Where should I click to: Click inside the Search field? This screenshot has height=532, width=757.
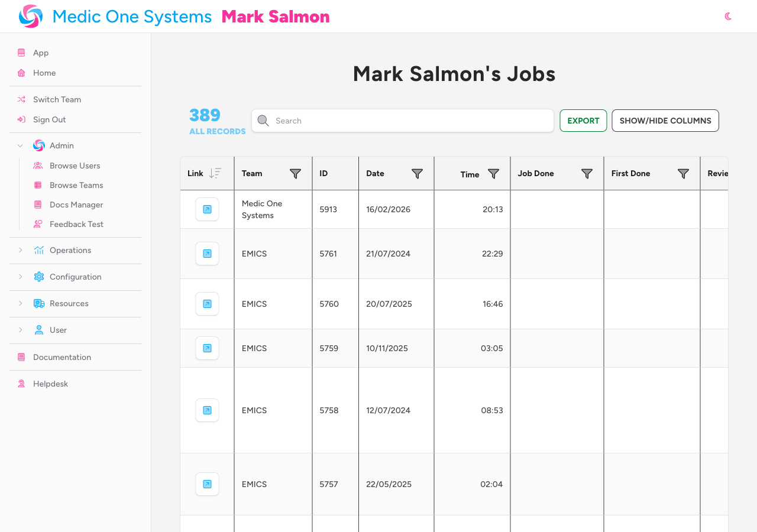click(402, 121)
